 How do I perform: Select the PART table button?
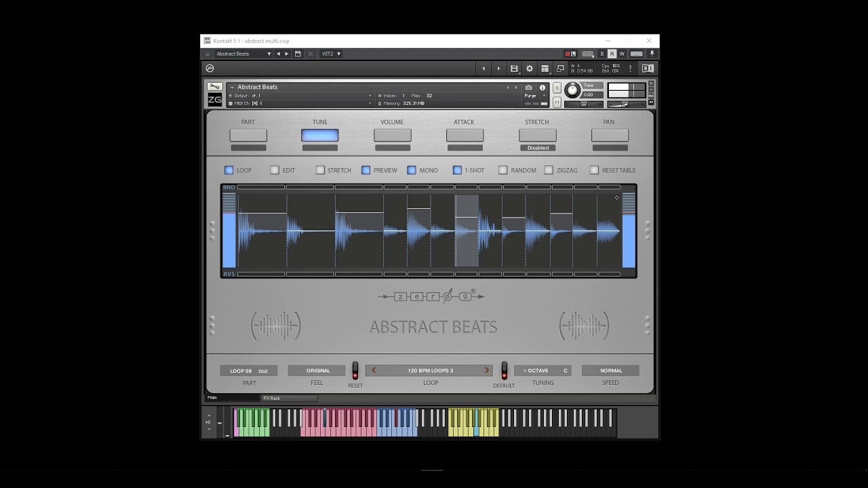click(248, 135)
